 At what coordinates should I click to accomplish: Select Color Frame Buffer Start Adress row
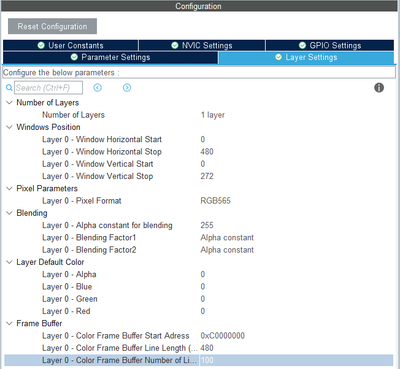(x=198, y=336)
